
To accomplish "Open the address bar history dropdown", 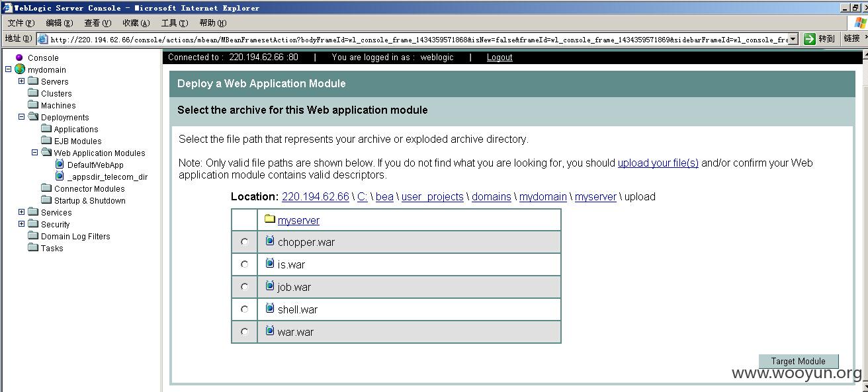I will point(793,39).
